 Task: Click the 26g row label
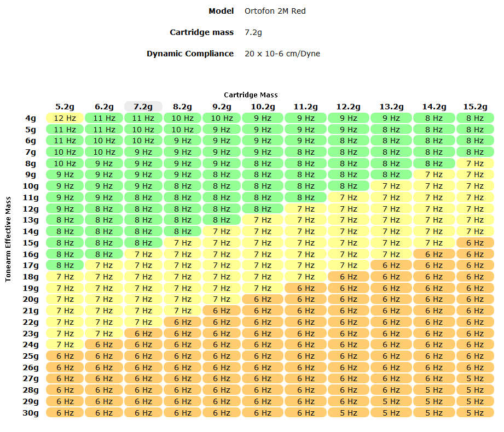point(31,367)
